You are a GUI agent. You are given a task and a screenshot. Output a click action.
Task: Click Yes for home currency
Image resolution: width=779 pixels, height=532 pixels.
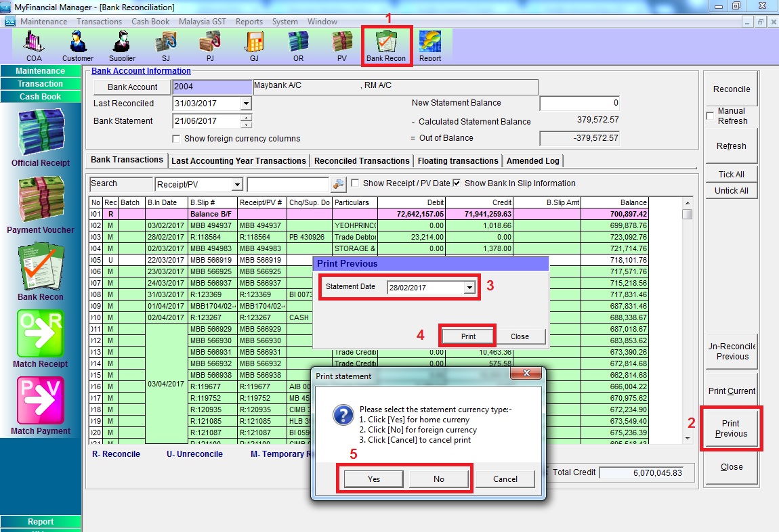point(374,479)
